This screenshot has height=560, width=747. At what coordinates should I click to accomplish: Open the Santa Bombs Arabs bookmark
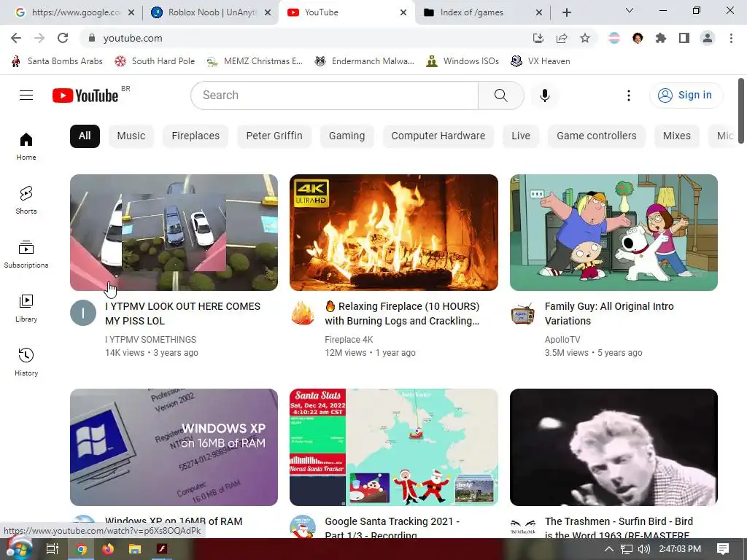57,61
